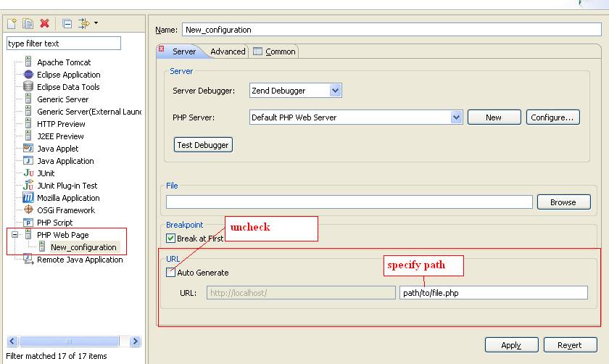Image resolution: width=609 pixels, height=364 pixels.
Task: Switch to the Server tab
Action: pyautogui.click(x=184, y=51)
